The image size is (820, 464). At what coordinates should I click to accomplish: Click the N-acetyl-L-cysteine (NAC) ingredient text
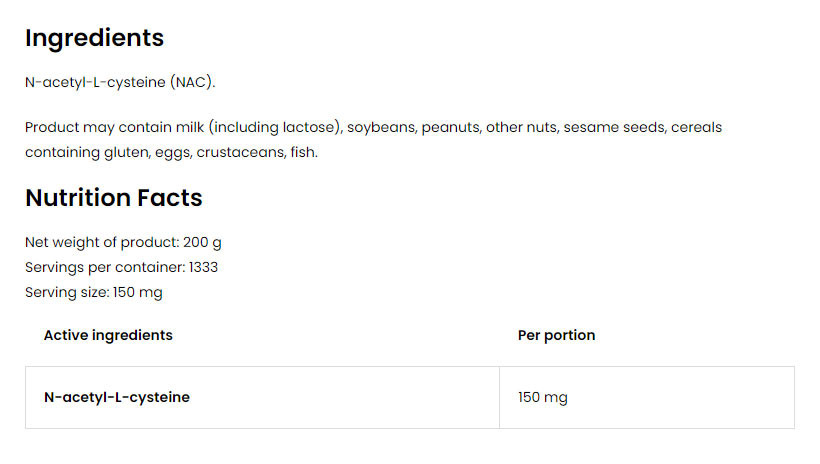click(120, 83)
